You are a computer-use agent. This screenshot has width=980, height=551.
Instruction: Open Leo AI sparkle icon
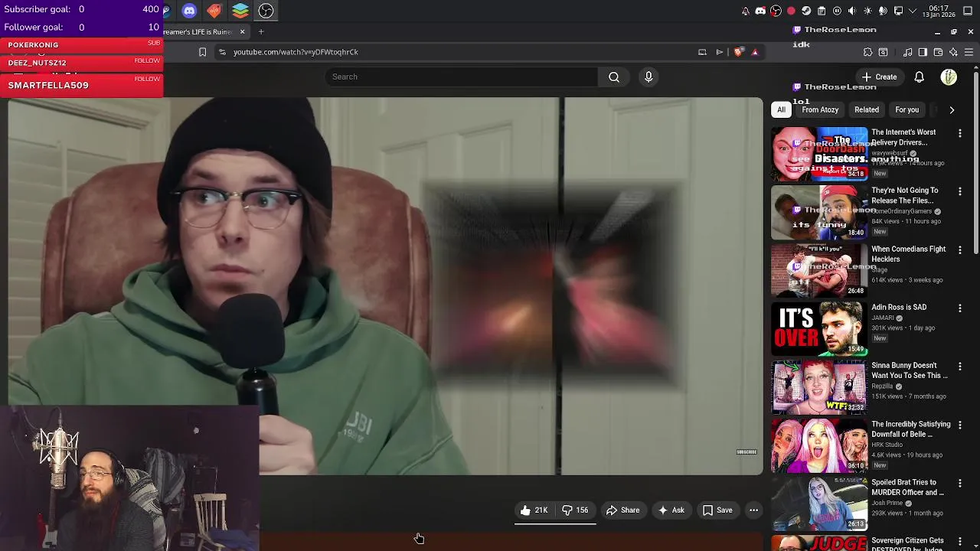coord(953,52)
